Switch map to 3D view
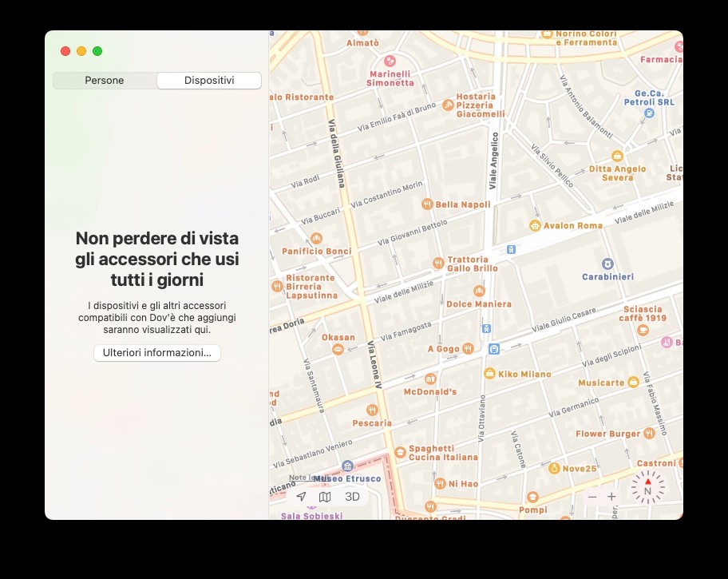728x579 pixels. [x=352, y=497]
